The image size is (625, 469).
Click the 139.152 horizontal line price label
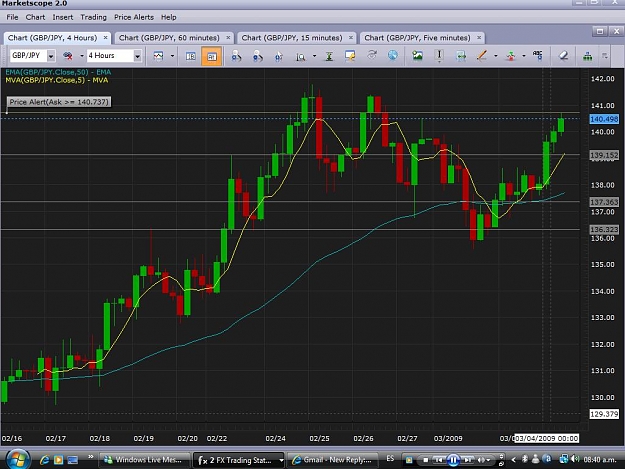click(604, 155)
